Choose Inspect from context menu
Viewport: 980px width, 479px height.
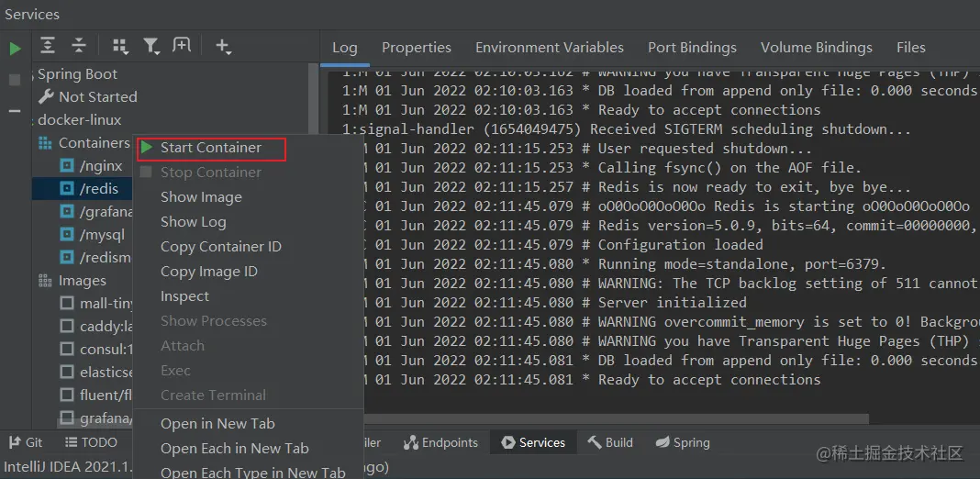click(x=184, y=296)
